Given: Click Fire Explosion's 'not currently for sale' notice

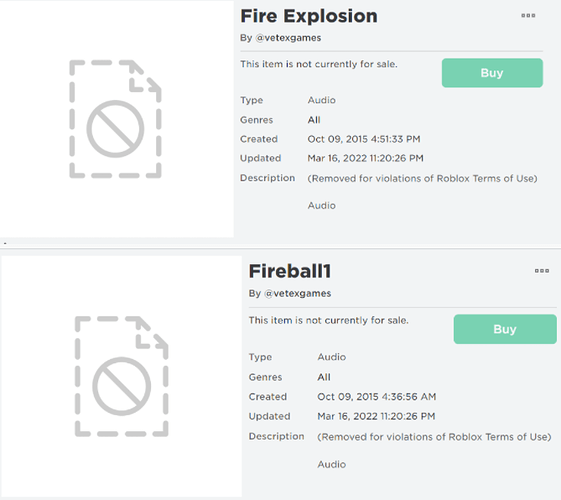Looking at the screenshot, I should (x=319, y=64).
